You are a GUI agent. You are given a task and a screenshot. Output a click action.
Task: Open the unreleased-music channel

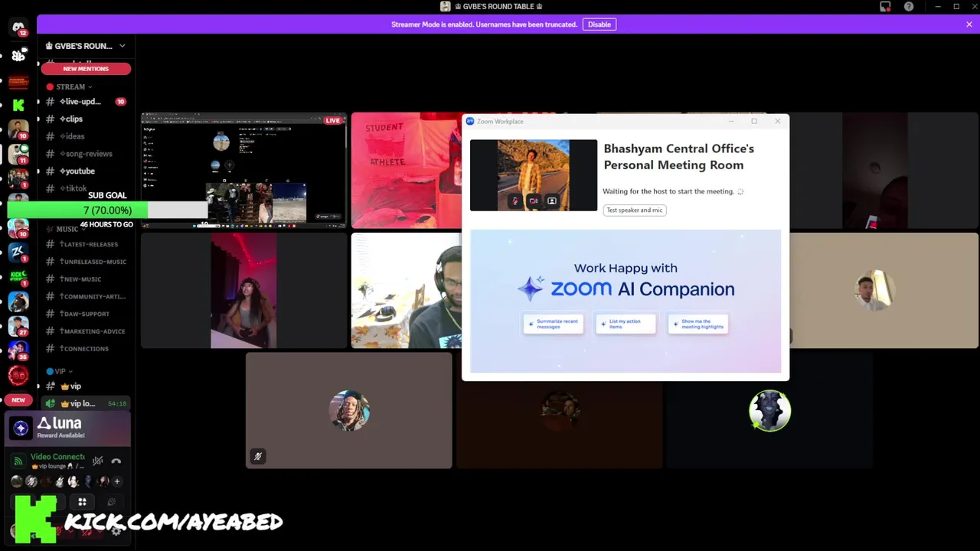(86, 262)
